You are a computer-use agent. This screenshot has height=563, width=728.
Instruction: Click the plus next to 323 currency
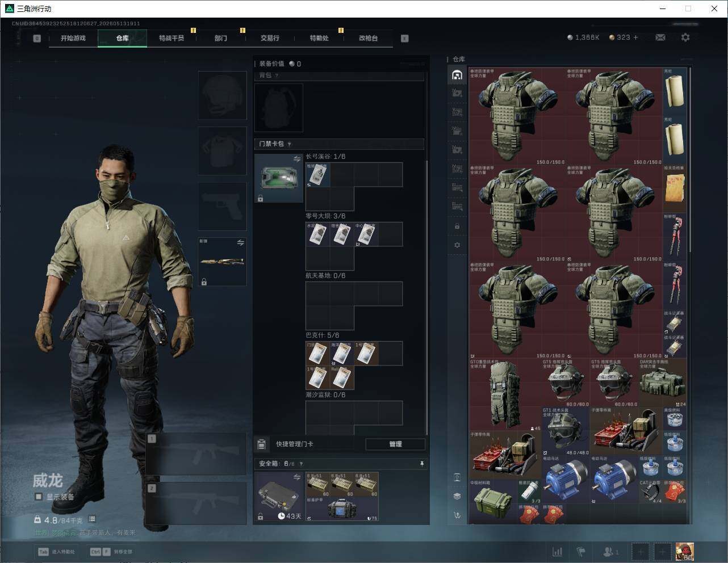pyautogui.click(x=635, y=37)
